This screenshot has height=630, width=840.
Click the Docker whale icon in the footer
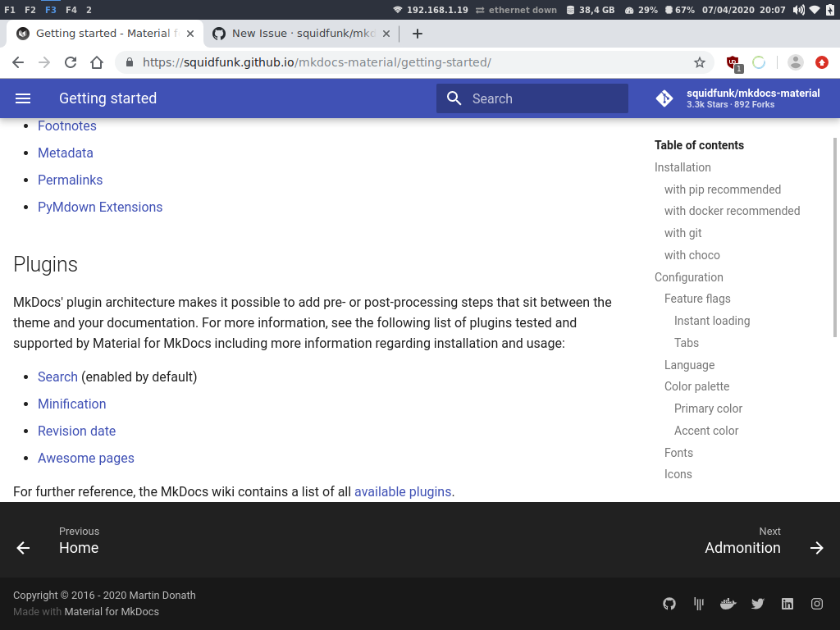[x=728, y=604]
